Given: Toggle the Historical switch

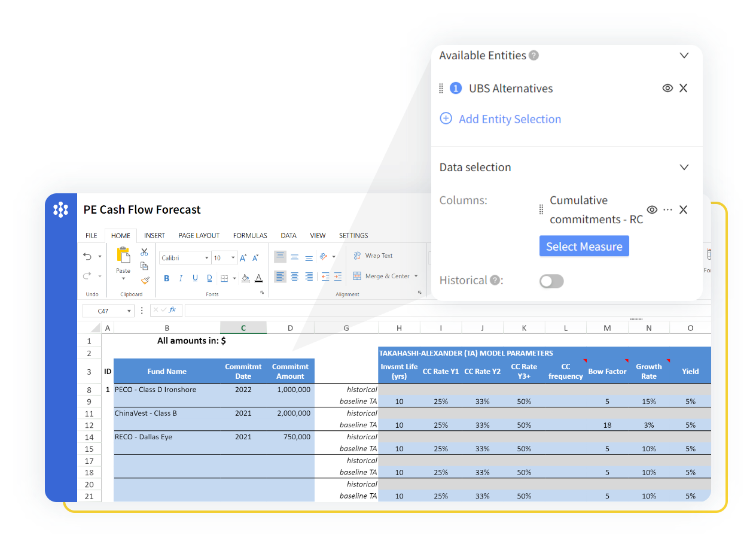Looking at the screenshot, I should point(551,281).
